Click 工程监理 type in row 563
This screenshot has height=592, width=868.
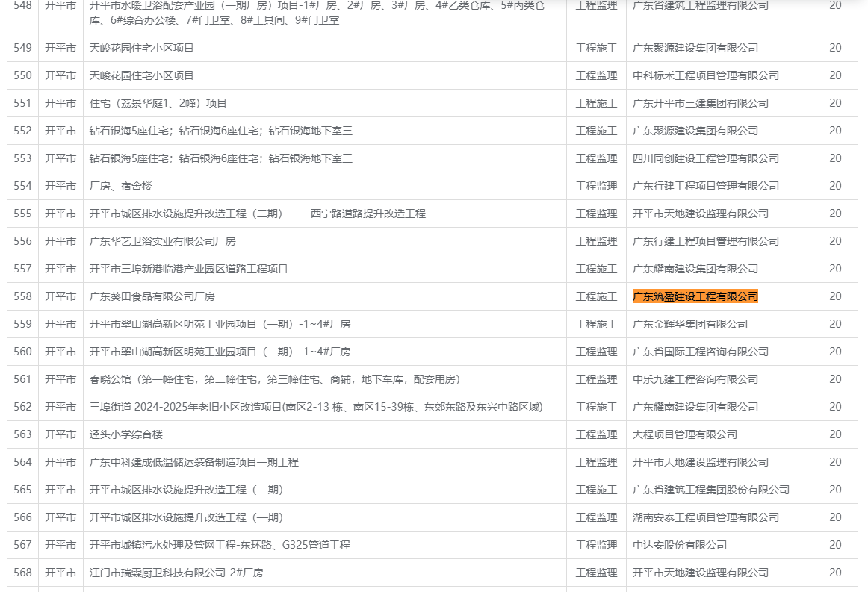click(x=596, y=435)
